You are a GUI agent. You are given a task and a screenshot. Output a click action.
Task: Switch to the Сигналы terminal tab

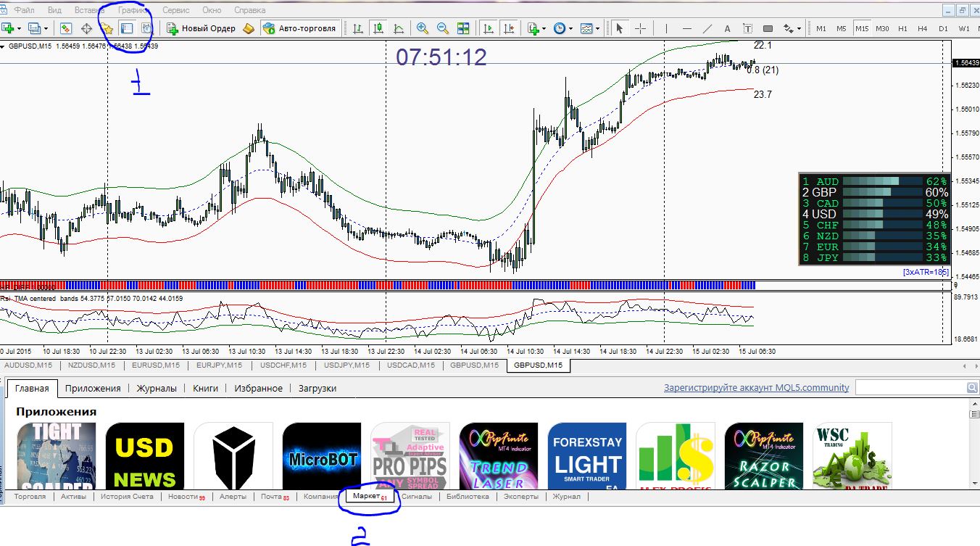tap(417, 497)
